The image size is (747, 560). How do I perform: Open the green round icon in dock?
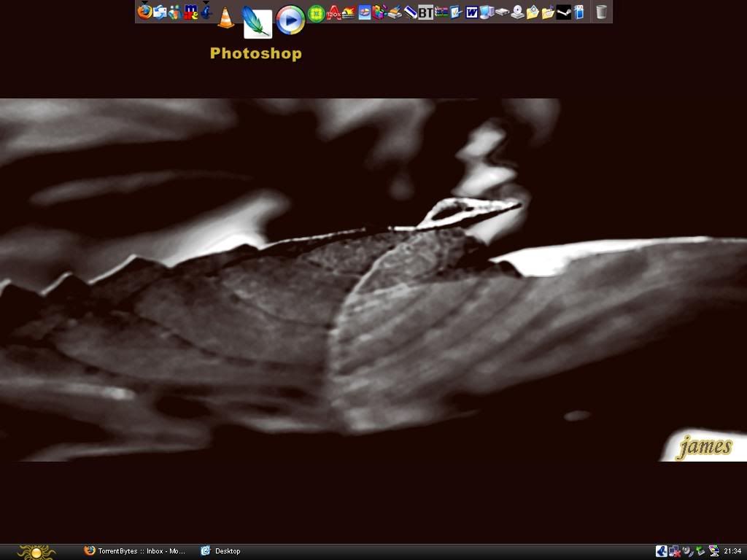[316, 13]
